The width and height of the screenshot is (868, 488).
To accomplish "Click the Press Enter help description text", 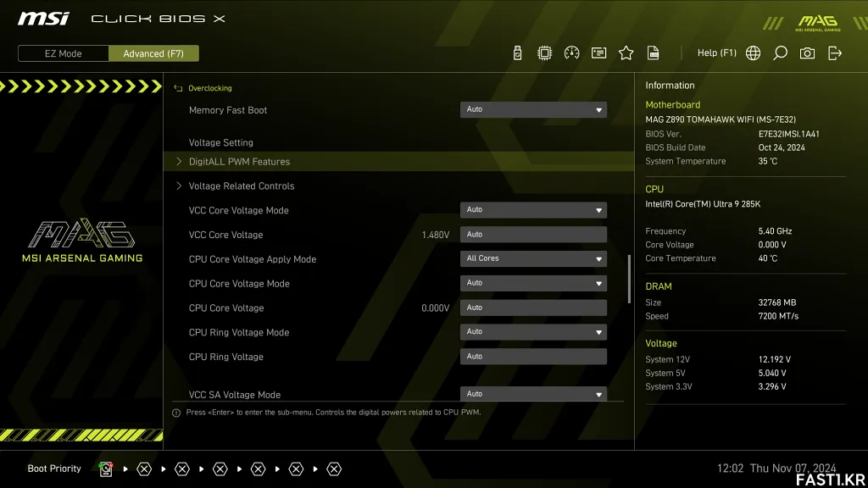I will pyautogui.click(x=333, y=413).
